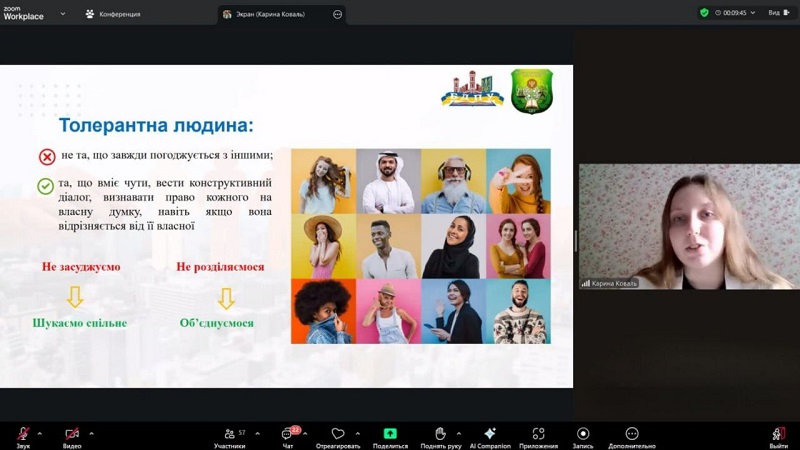The width and height of the screenshot is (800, 450).
Task: Turn on the camera with the Видео button
Action: [x=72, y=435]
